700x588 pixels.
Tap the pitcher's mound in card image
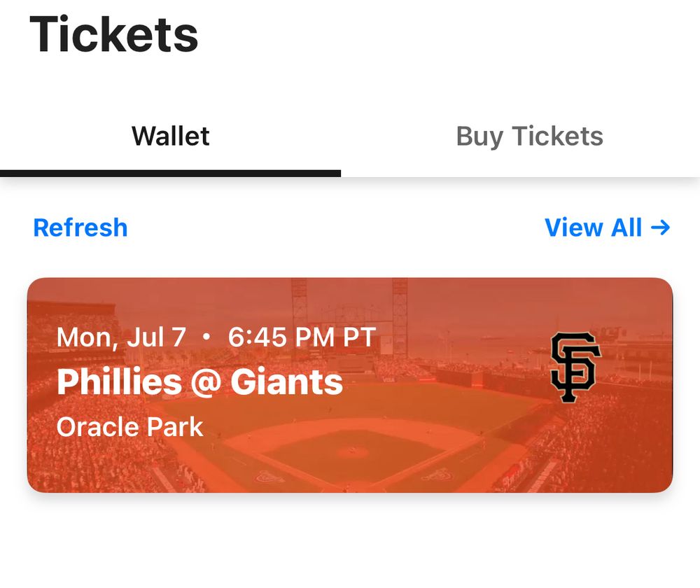(352, 451)
